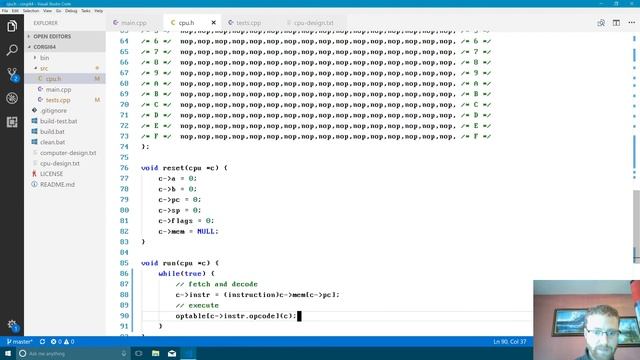
Task: Open the Search view in activity bar
Action: tap(12, 50)
